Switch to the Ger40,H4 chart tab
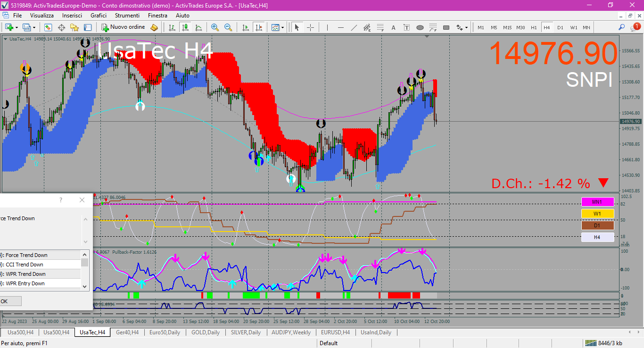 [127, 332]
